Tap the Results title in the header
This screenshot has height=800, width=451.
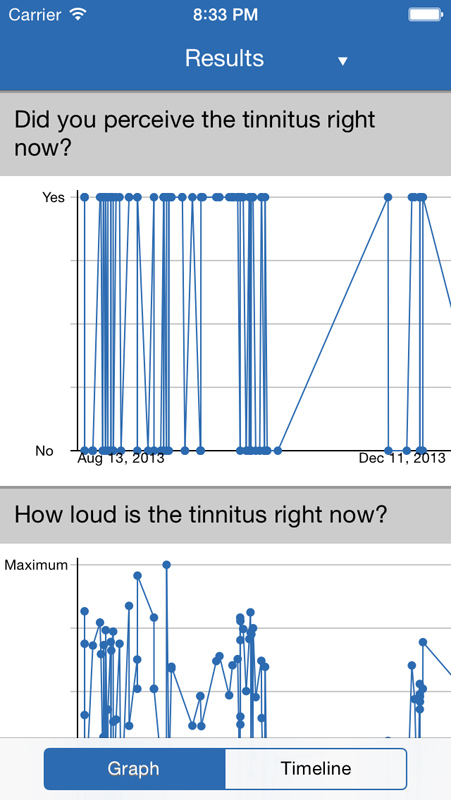click(x=224, y=58)
